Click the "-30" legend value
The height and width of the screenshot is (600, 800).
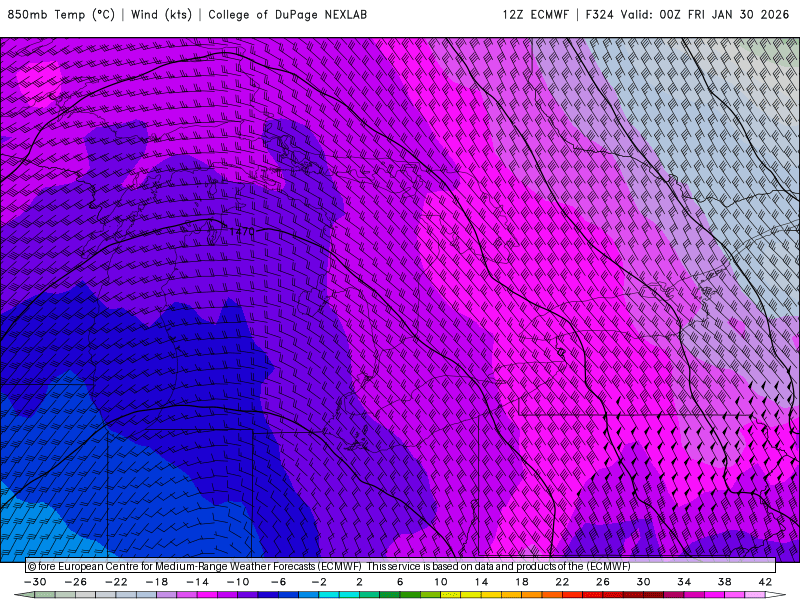coord(35,582)
